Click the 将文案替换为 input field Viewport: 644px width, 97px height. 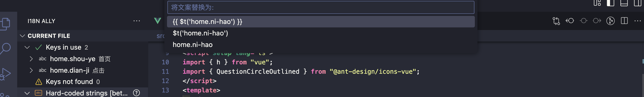click(321, 7)
